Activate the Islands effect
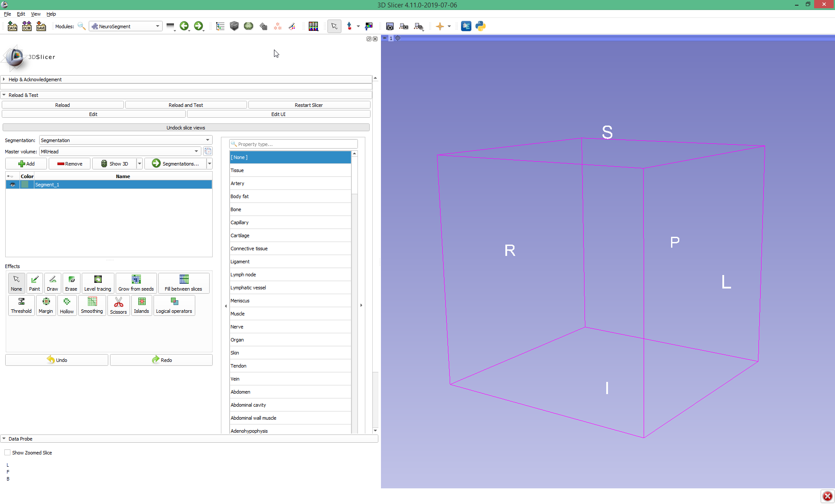 (141, 305)
